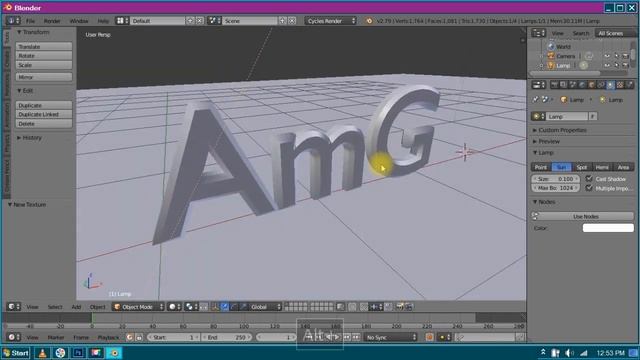Open the World properties tab
The width and height of the screenshot is (640, 360).
[582, 85]
